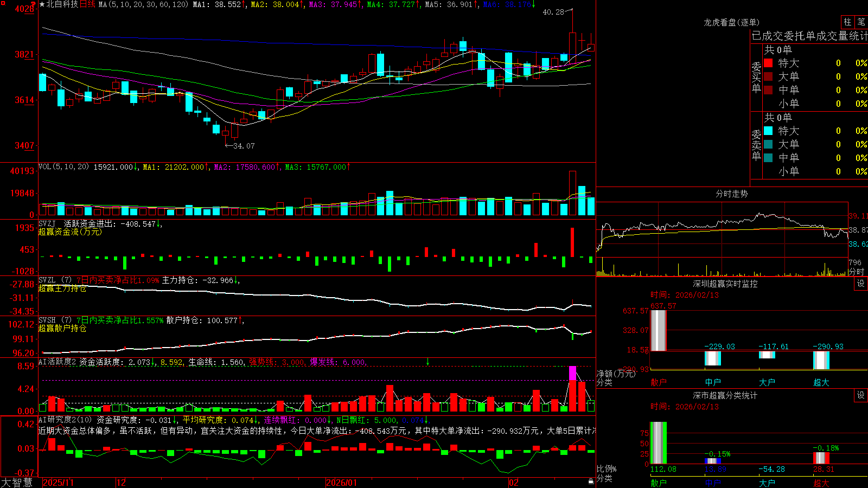The width and height of the screenshot is (868, 488).
Task: Click the 40.28 high price label
Action: click(x=553, y=12)
